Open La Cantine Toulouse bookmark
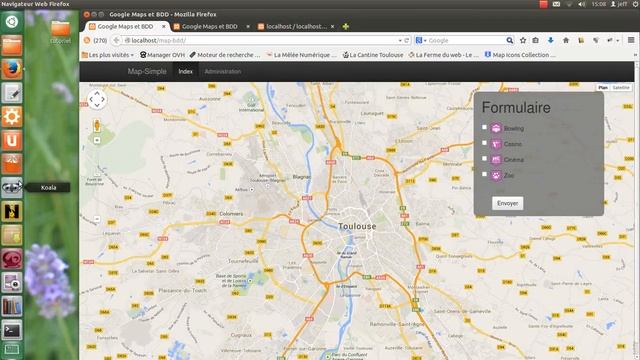This screenshot has height=360, width=640. pyautogui.click(x=373, y=55)
